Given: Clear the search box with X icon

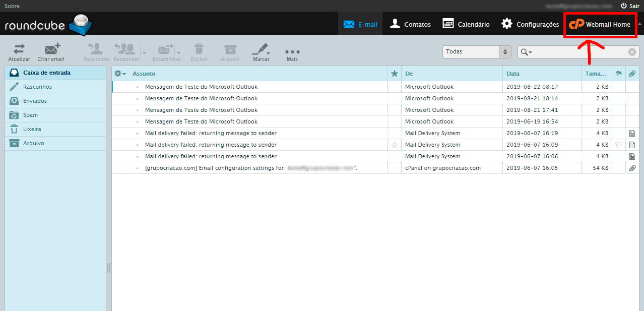Looking at the screenshot, I should [632, 52].
